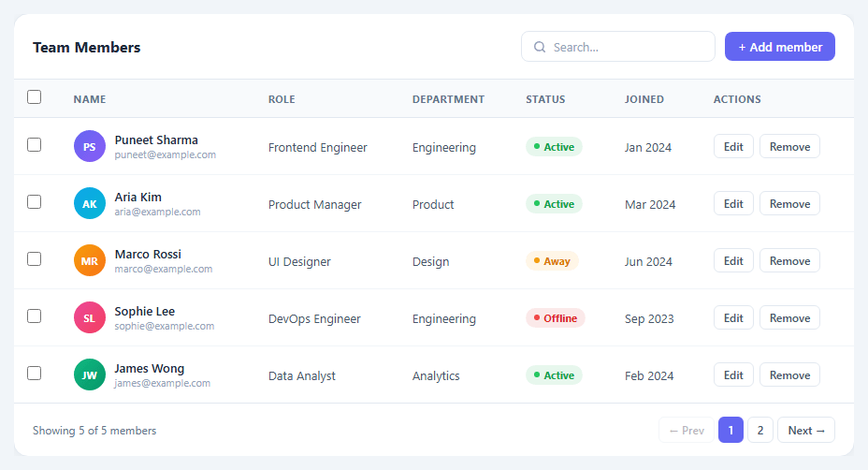Click the Team Members heading
The image size is (868, 470).
[86, 48]
